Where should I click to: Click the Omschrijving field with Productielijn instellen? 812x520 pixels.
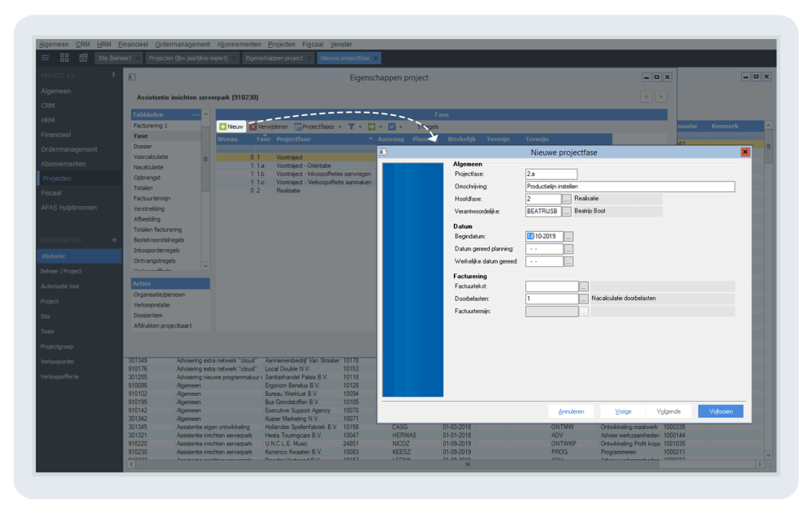(630, 187)
